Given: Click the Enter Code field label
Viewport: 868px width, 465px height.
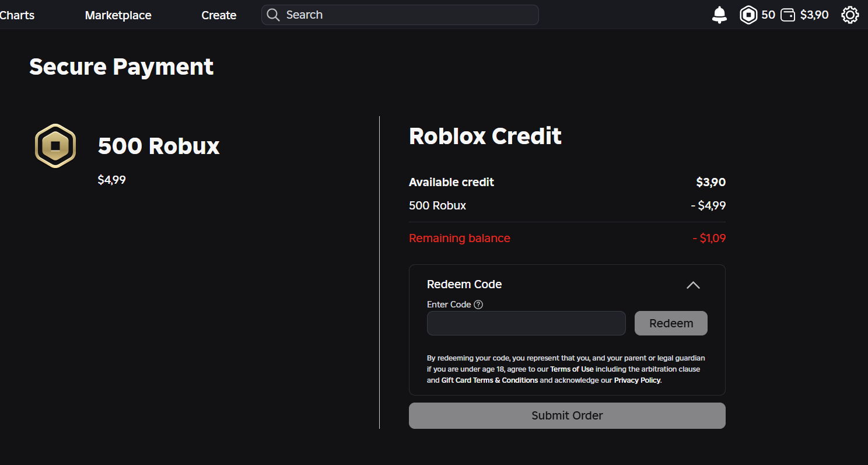Looking at the screenshot, I should point(449,305).
